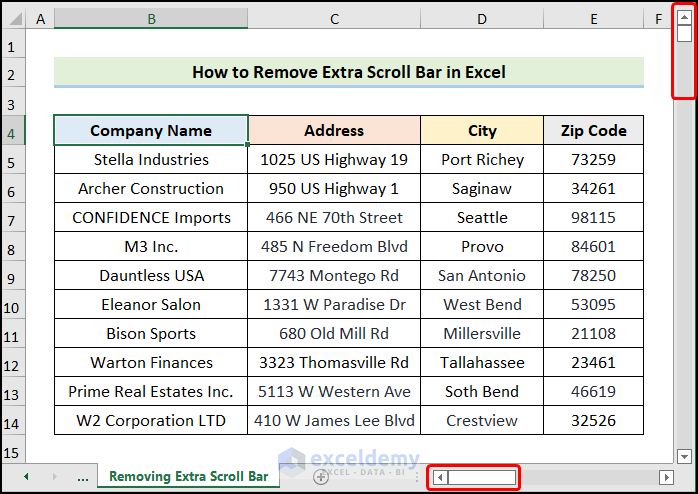Select column F header
This screenshot has width=698, height=494.
click(658, 19)
